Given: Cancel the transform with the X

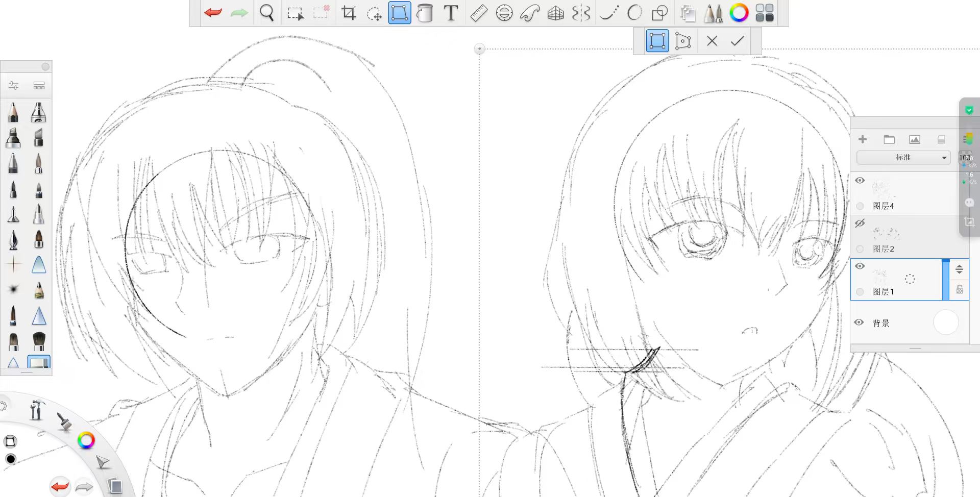Looking at the screenshot, I should (712, 41).
